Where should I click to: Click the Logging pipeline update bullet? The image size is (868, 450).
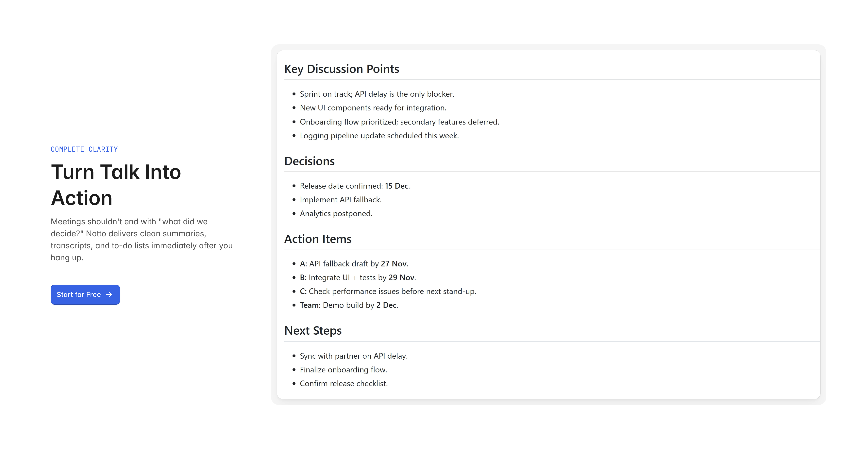pyautogui.click(x=379, y=136)
